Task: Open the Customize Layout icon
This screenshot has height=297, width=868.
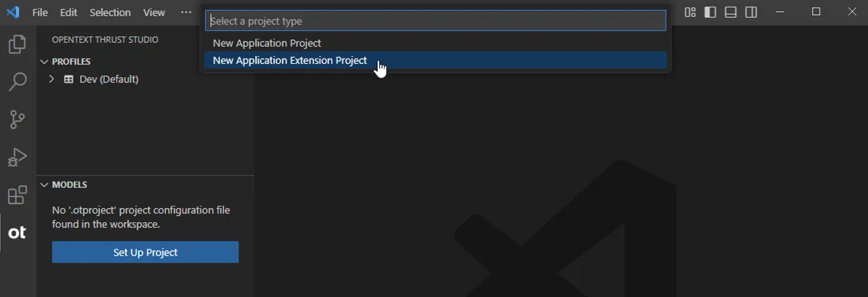Action: click(690, 12)
